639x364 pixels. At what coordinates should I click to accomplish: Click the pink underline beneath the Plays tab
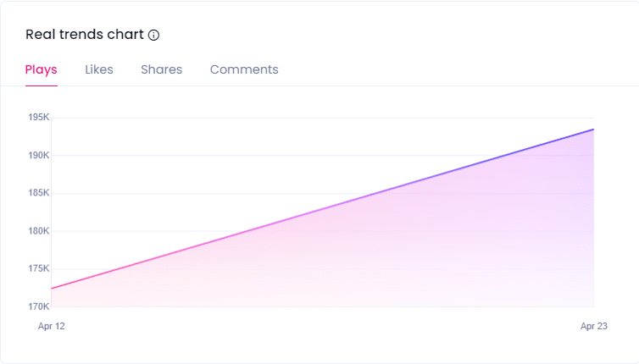(x=42, y=85)
